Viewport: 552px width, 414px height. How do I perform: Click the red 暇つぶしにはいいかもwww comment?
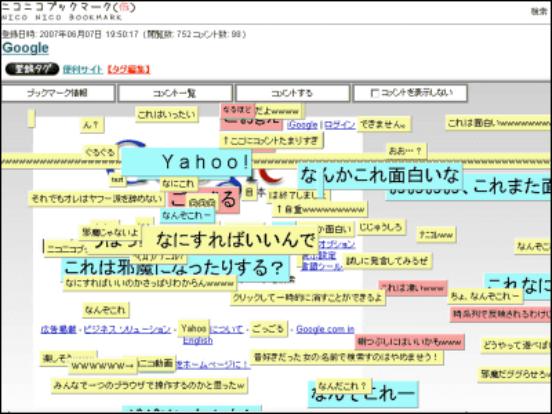[410, 341]
